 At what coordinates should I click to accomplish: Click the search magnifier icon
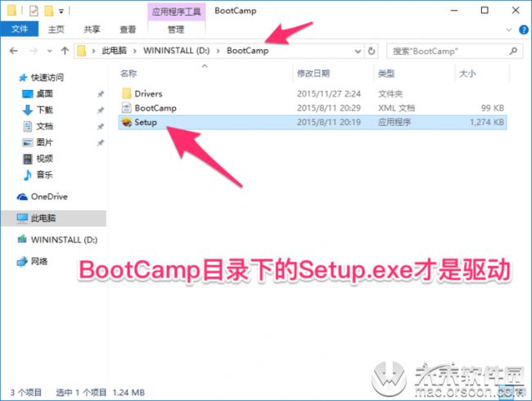click(513, 51)
